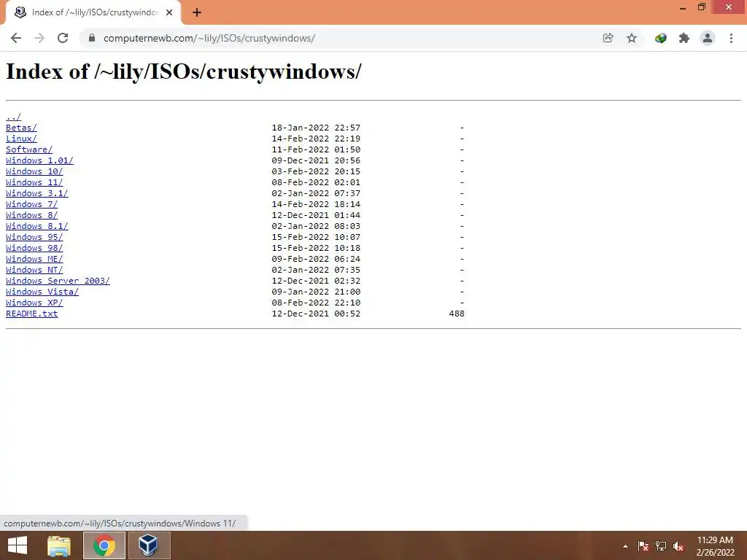The height and width of the screenshot is (560, 747).
Task: Open the Chrome profile avatar
Action: pyautogui.click(x=708, y=38)
